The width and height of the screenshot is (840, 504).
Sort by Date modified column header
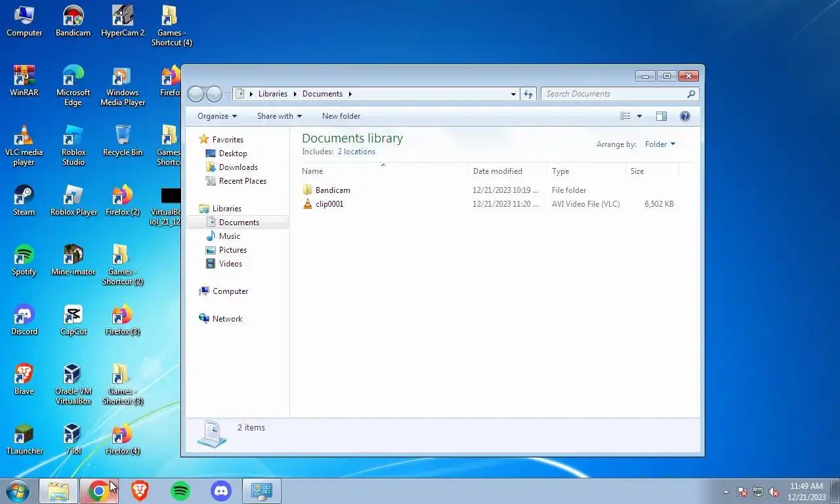(x=509, y=171)
